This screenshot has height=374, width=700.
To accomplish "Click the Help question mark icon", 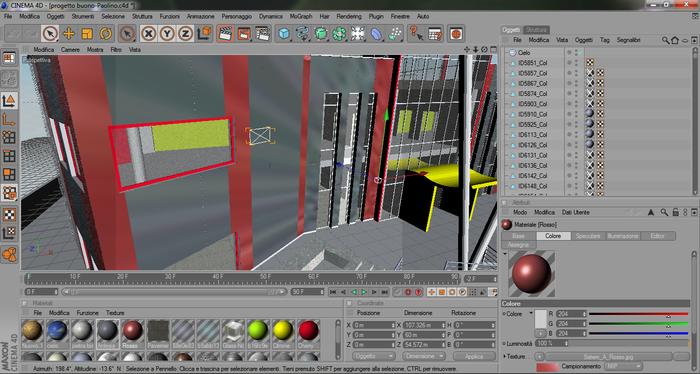I will point(416,33).
